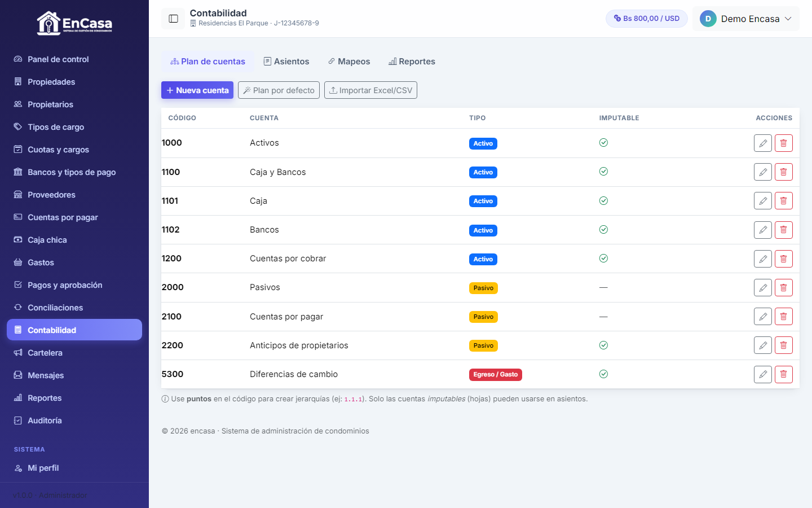812x508 pixels.
Task: Edit the 1000 Activos account
Action: pyautogui.click(x=763, y=143)
